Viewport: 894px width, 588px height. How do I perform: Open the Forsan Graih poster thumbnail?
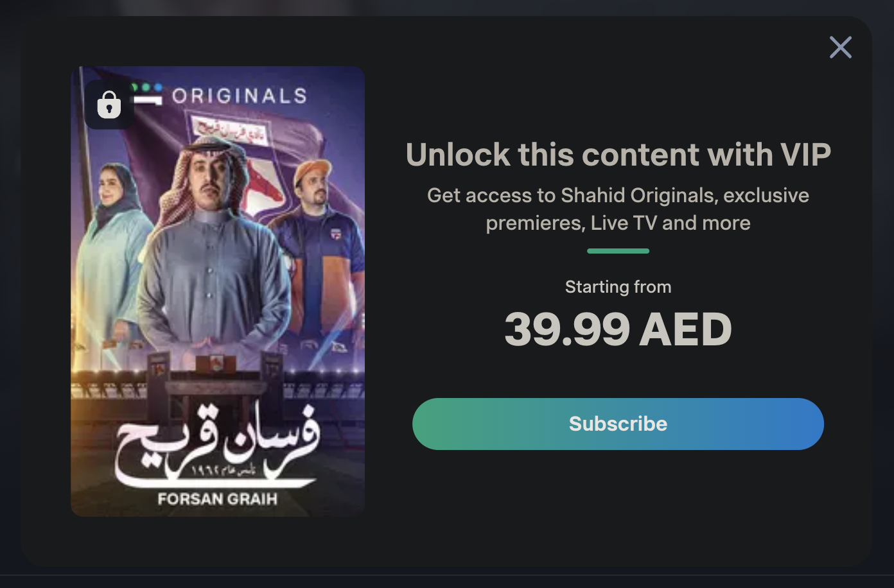click(x=218, y=291)
